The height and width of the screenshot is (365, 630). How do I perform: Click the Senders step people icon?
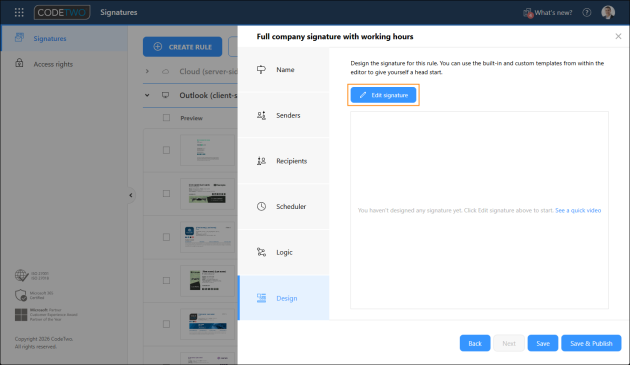[261, 115]
